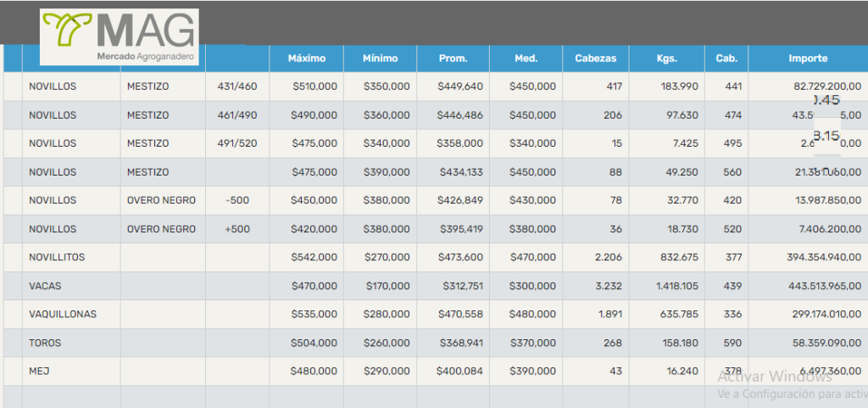Viewport: 868px width, 408px height.
Task: Select the Prom. column header
Action: pyautogui.click(x=453, y=59)
